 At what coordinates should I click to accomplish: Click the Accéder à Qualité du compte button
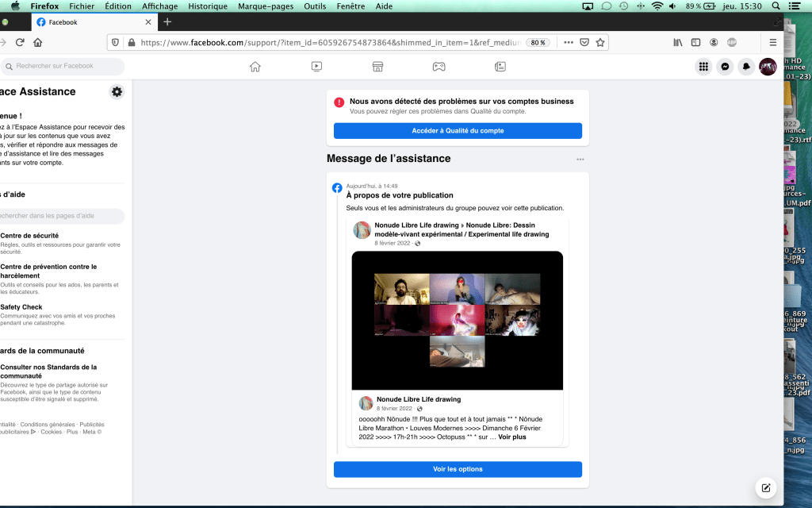(x=458, y=131)
